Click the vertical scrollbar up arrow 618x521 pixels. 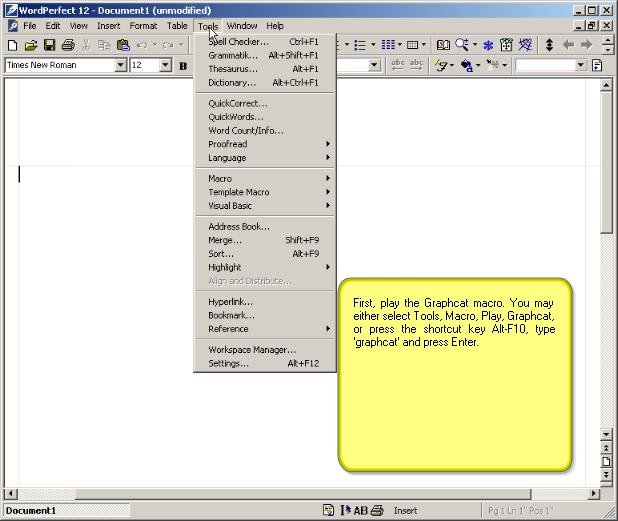click(x=607, y=85)
